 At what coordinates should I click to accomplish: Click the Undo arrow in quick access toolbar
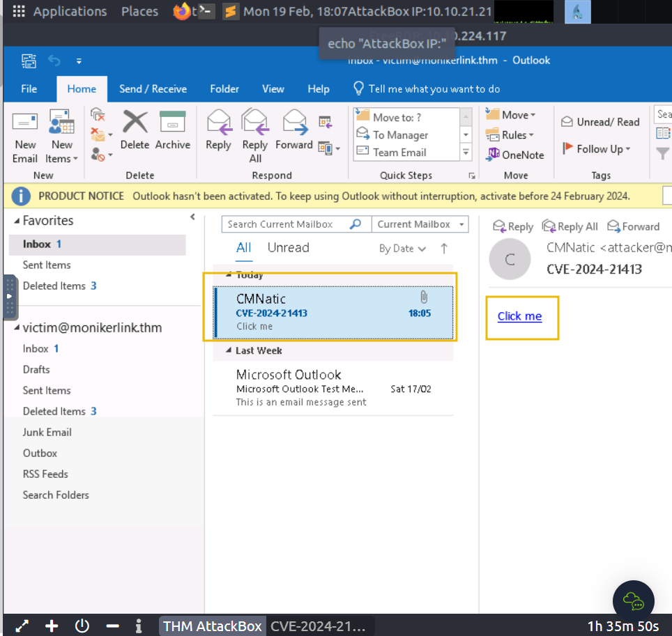(54, 61)
